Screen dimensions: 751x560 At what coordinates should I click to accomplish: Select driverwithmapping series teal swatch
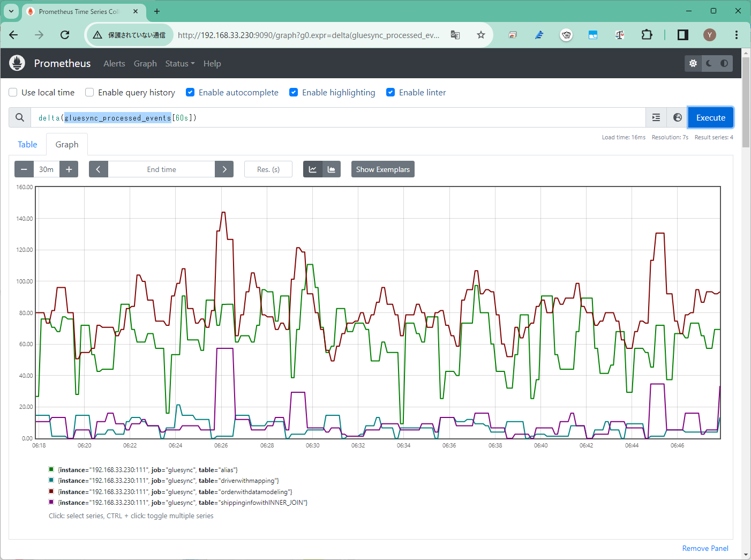51,480
